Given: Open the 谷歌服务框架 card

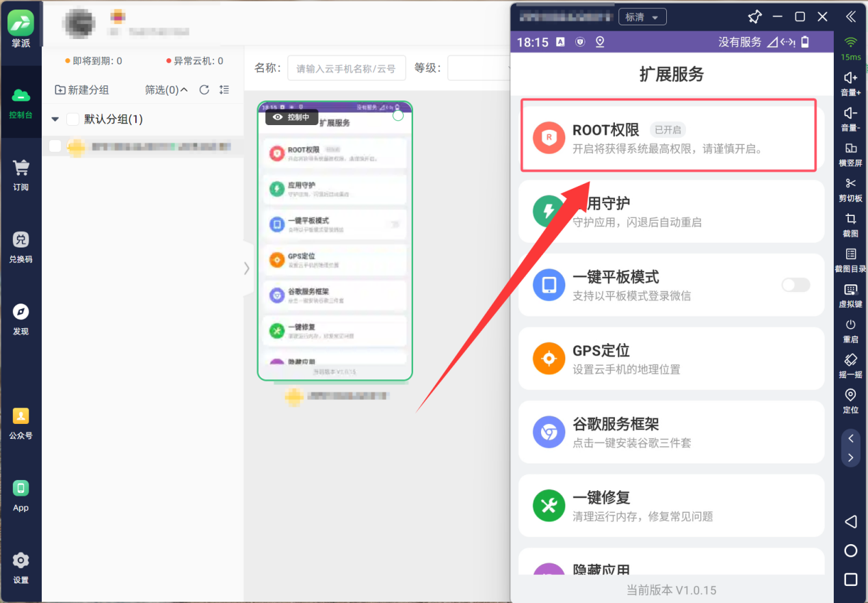Looking at the screenshot, I should pyautogui.click(x=672, y=432).
